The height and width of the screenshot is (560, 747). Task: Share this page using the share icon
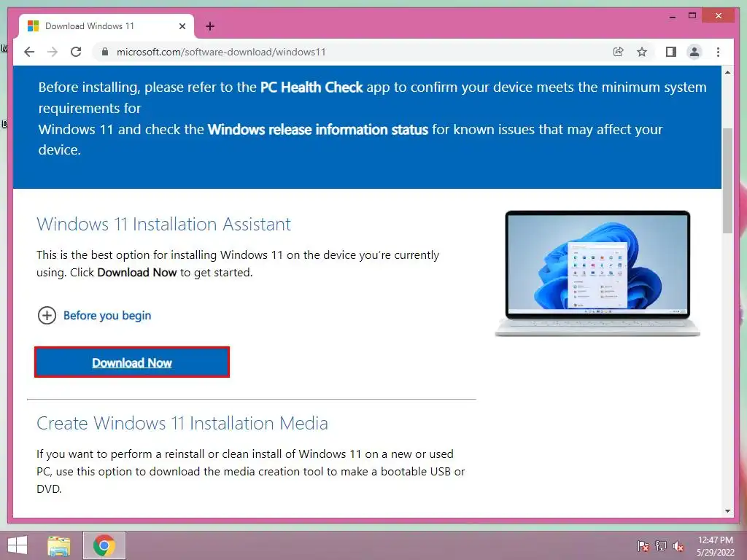[619, 52]
